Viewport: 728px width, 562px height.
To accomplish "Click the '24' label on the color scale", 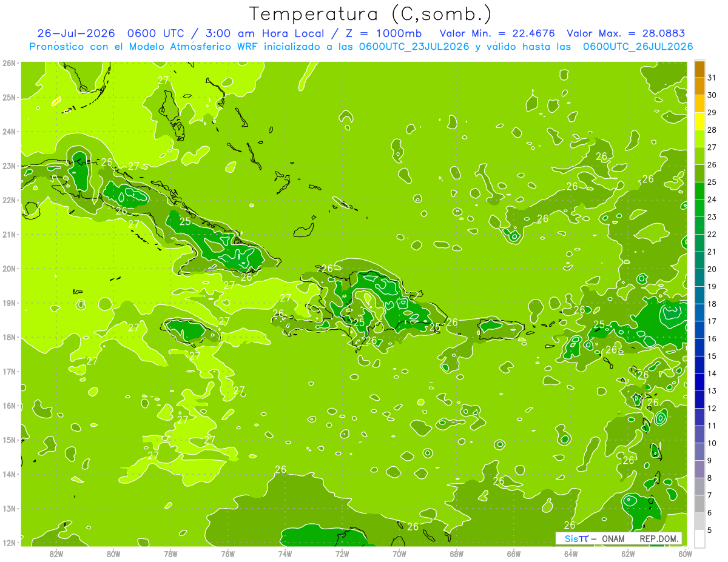I will [x=712, y=199].
